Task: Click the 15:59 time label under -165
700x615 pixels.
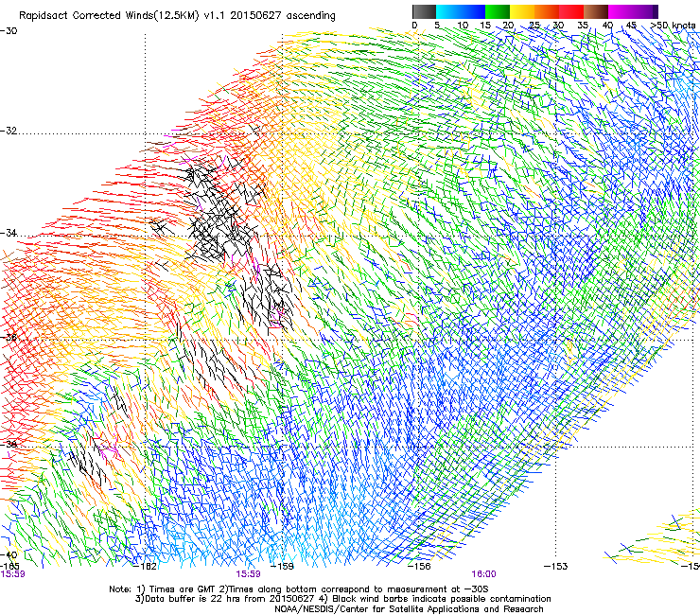Action: tap(12, 574)
